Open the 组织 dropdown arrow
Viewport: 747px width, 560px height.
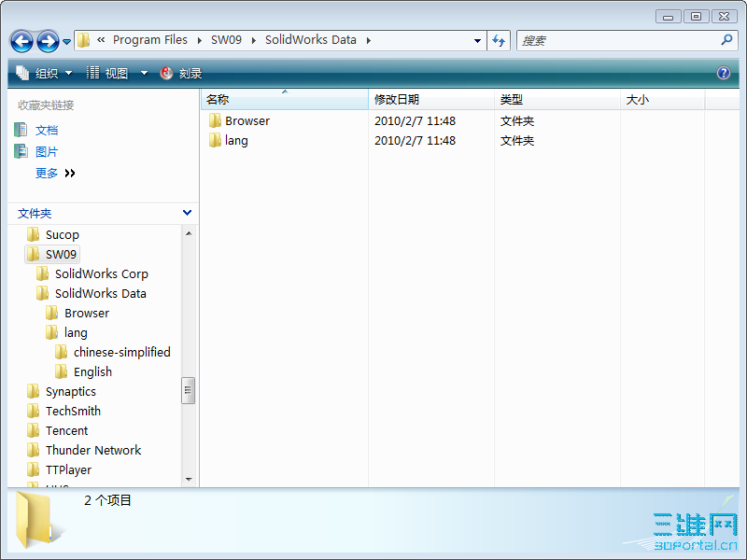tap(68, 74)
